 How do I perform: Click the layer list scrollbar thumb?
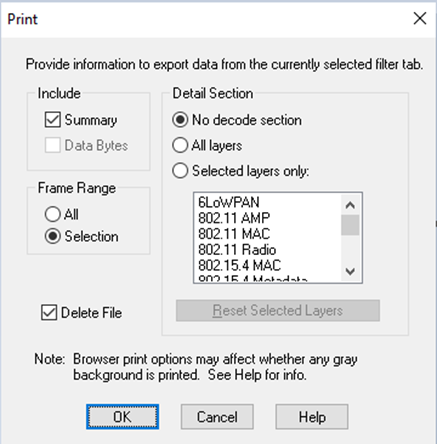(x=350, y=225)
